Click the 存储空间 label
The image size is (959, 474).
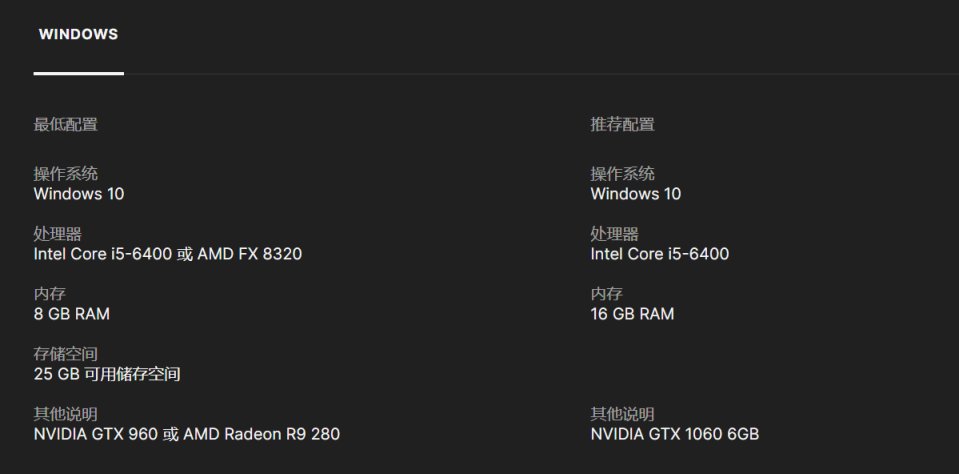(65, 354)
